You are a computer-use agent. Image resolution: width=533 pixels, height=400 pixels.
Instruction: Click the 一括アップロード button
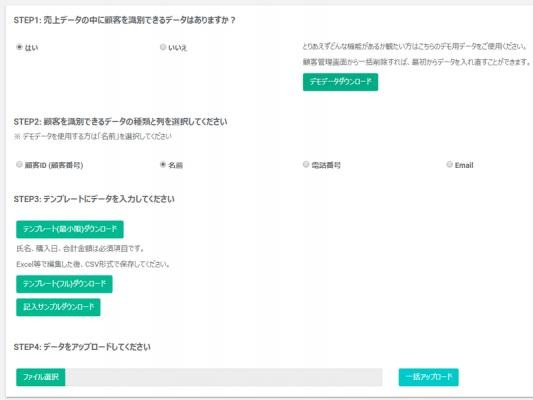429,377
